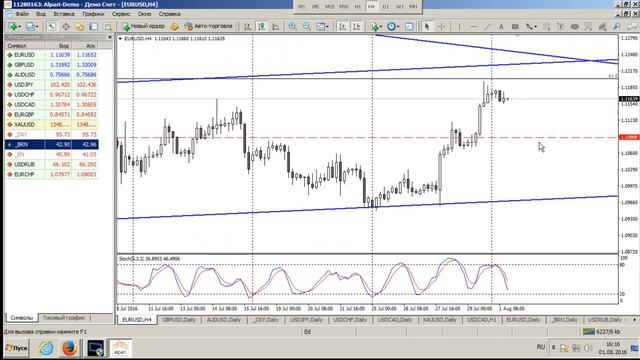Image resolution: width=640 pixels, height=360 pixels.
Task: Select the Ellipse drawing tool
Action: point(574,27)
